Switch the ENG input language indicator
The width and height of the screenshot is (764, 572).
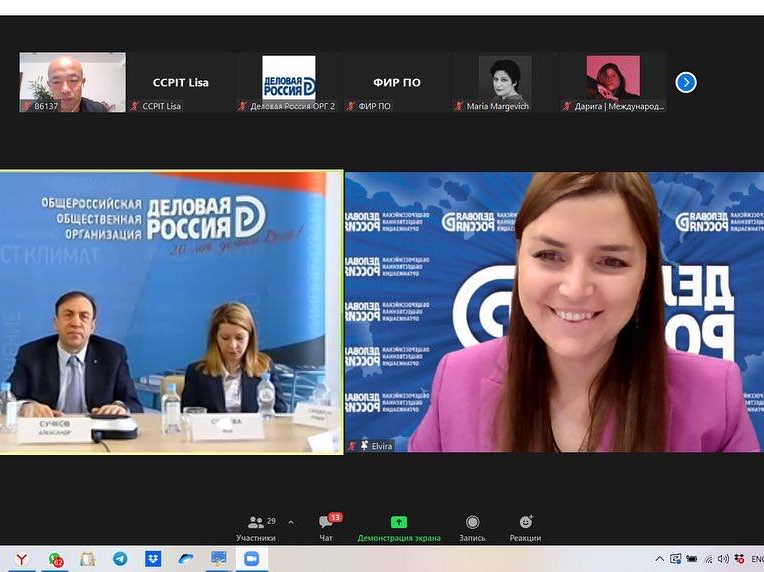click(758, 559)
